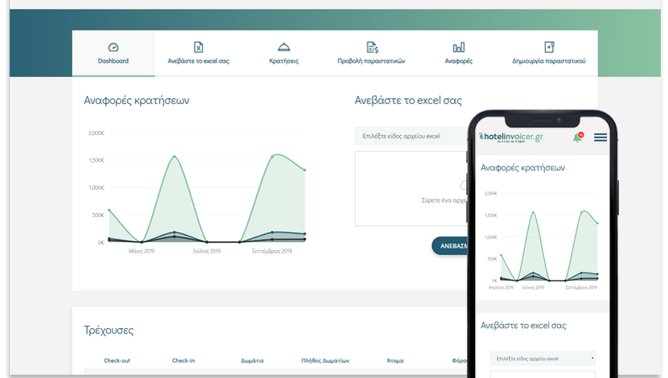
Task: Open the excel type dropdown on phone
Action: (x=543, y=358)
